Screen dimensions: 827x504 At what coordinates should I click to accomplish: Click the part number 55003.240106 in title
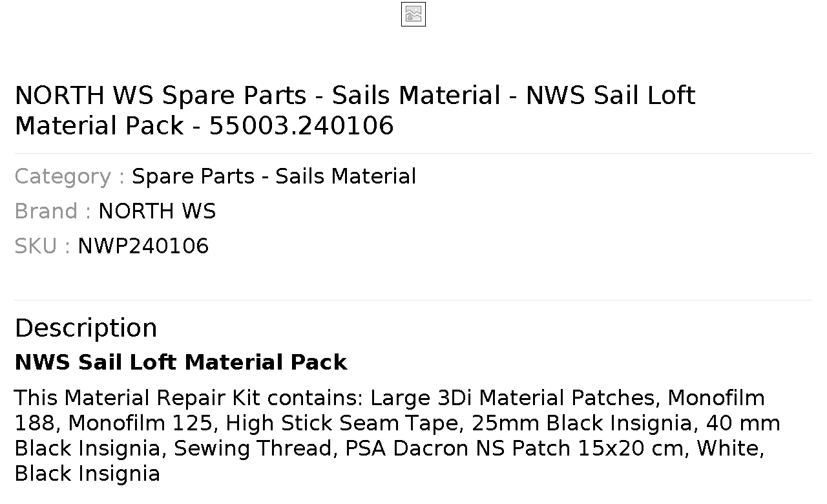(x=301, y=125)
